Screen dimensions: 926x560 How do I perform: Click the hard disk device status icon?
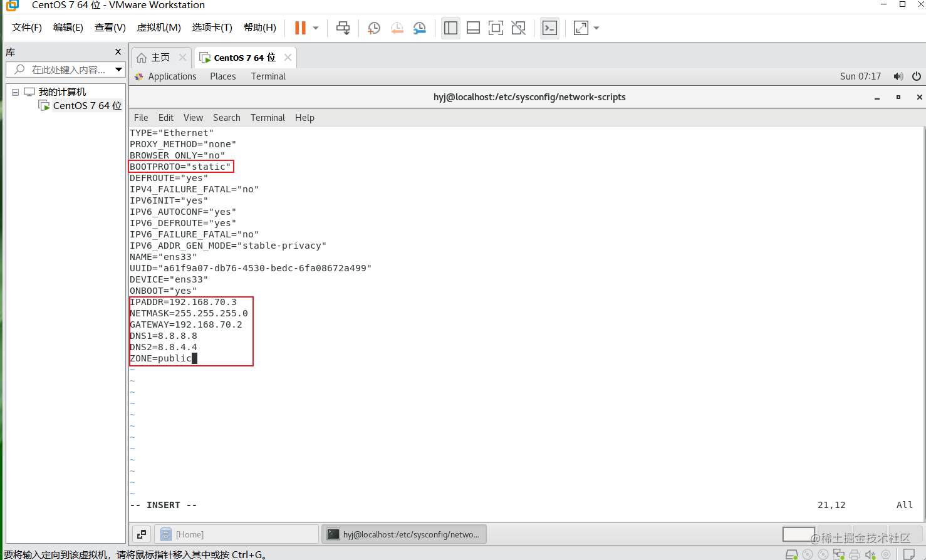[792, 554]
